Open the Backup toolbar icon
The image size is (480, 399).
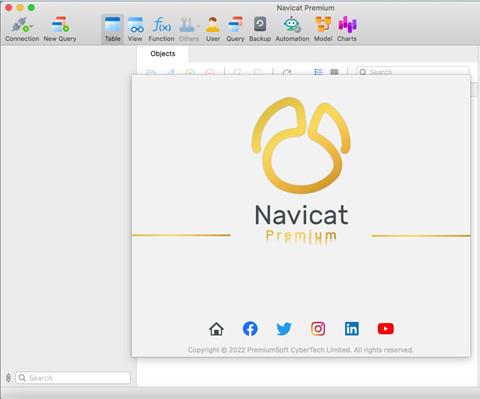260,29
